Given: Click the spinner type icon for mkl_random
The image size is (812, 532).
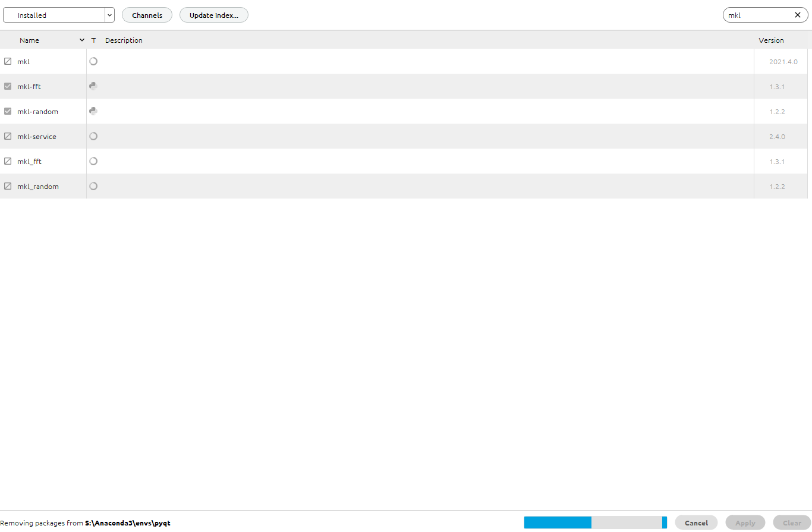Looking at the screenshot, I should [x=93, y=186].
